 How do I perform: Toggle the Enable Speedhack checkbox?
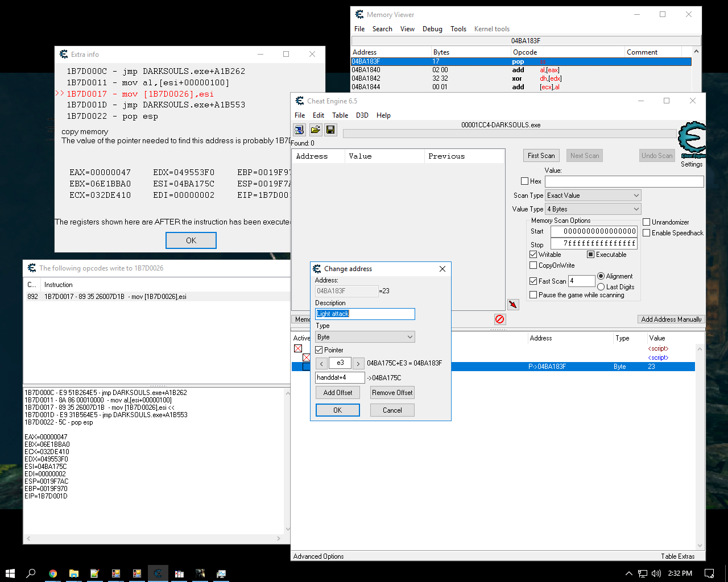[x=647, y=233]
